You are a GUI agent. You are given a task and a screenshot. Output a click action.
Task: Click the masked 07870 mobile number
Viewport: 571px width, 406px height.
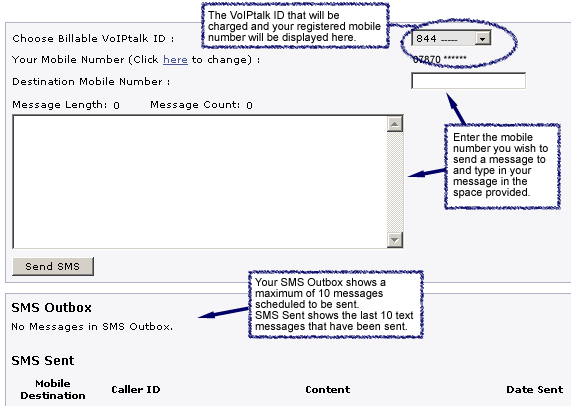[440, 59]
